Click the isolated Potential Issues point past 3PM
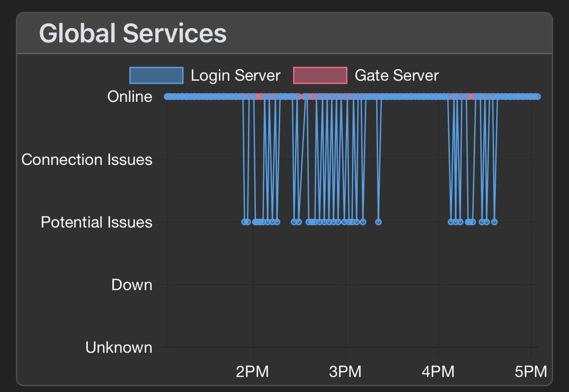The image size is (569, 392). tap(378, 222)
